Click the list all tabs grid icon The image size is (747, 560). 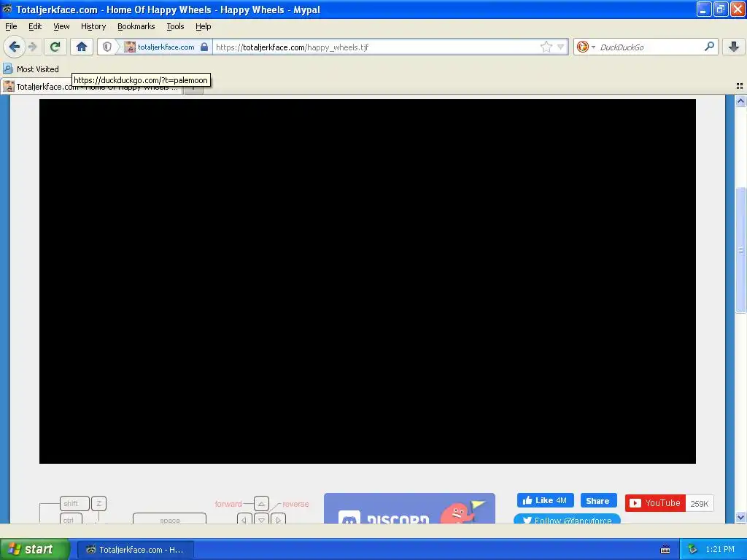pos(740,86)
